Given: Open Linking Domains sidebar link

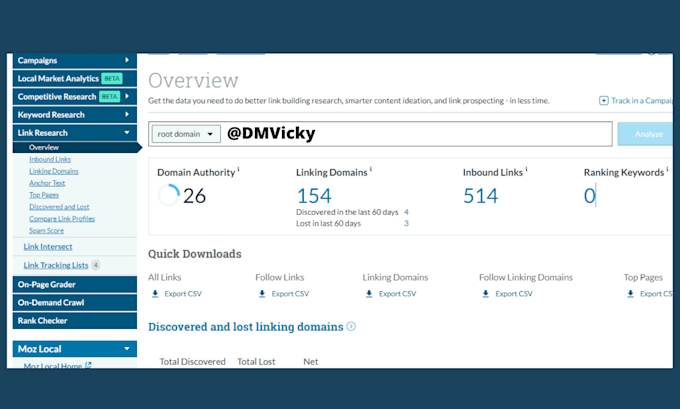Looking at the screenshot, I should coord(54,171).
